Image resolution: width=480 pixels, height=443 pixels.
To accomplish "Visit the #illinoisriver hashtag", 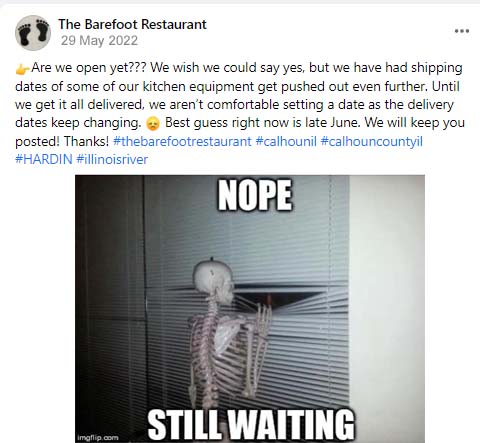I will point(112,159).
